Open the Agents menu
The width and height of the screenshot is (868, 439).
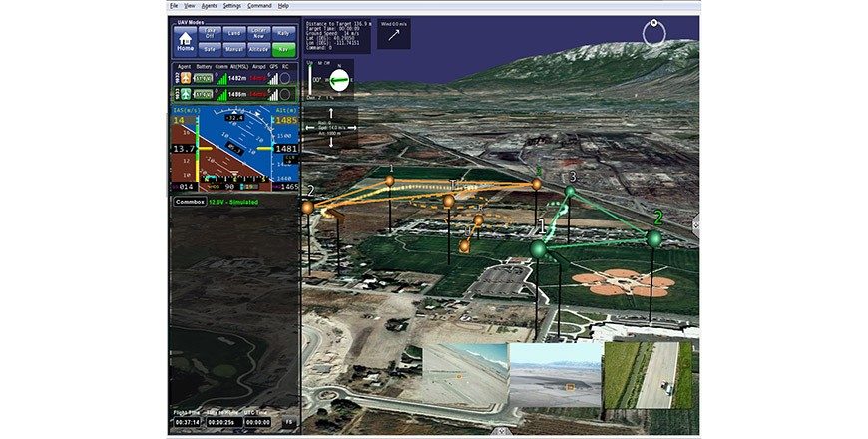click(210, 6)
